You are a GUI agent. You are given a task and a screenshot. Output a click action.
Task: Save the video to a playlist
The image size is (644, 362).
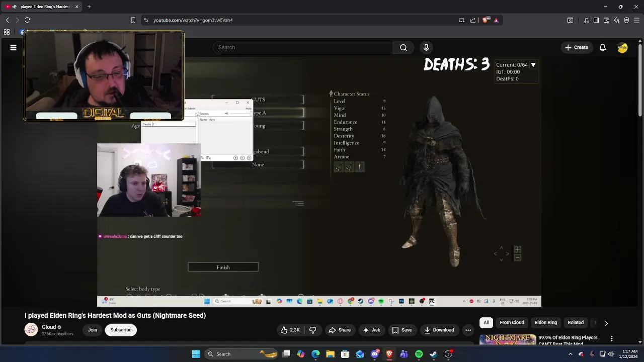click(402, 330)
